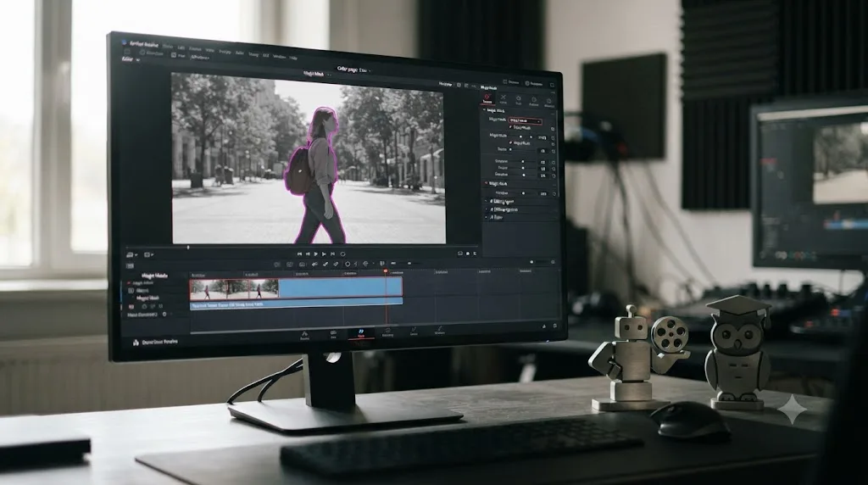868x485 pixels.
Task: Open the last menu in the menu bar
Action: click(x=293, y=59)
